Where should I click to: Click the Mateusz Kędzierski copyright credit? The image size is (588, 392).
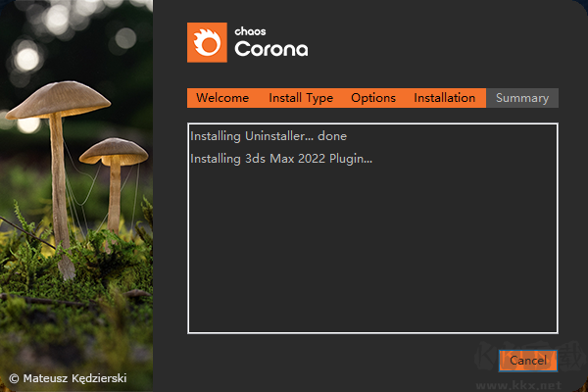68,377
